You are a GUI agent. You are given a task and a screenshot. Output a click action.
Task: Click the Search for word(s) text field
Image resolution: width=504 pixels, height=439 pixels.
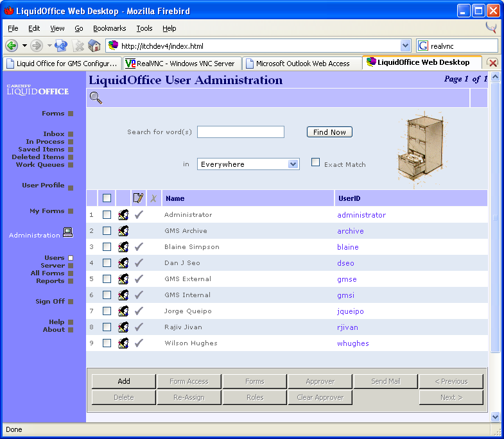(241, 132)
